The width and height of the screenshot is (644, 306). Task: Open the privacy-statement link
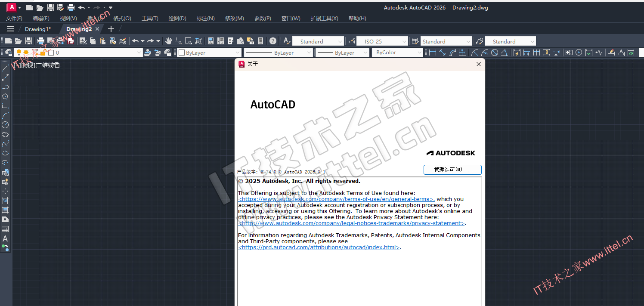click(x=352, y=223)
